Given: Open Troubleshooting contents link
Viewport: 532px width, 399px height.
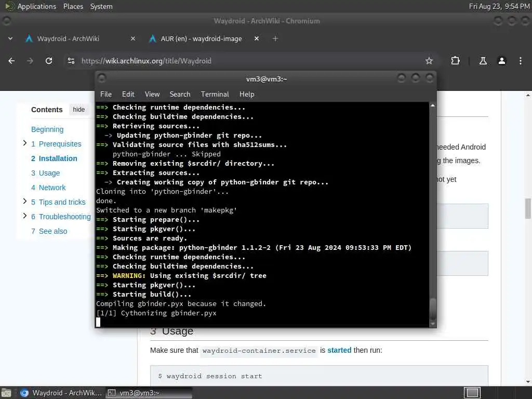Looking at the screenshot, I should tap(61, 217).
